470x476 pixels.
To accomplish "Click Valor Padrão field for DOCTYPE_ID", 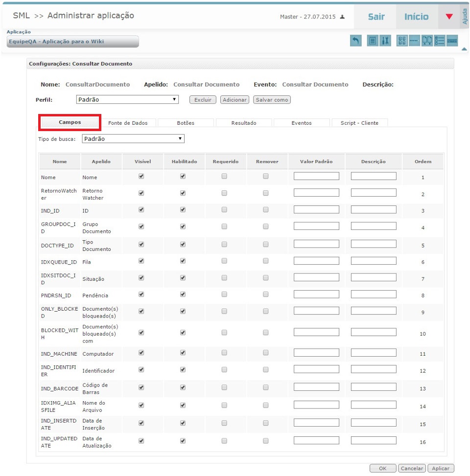I will tap(316, 245).
